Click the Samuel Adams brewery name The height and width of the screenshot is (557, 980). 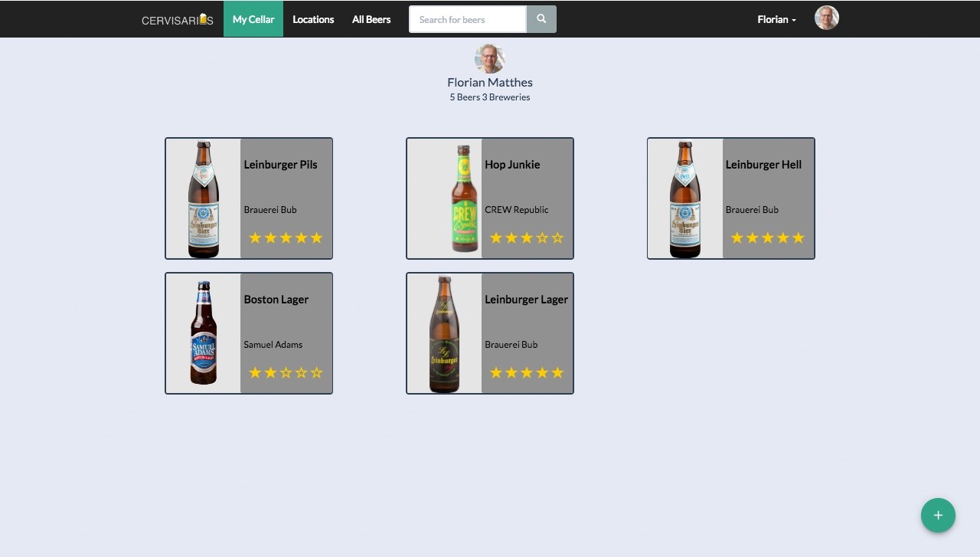point(273,345)
